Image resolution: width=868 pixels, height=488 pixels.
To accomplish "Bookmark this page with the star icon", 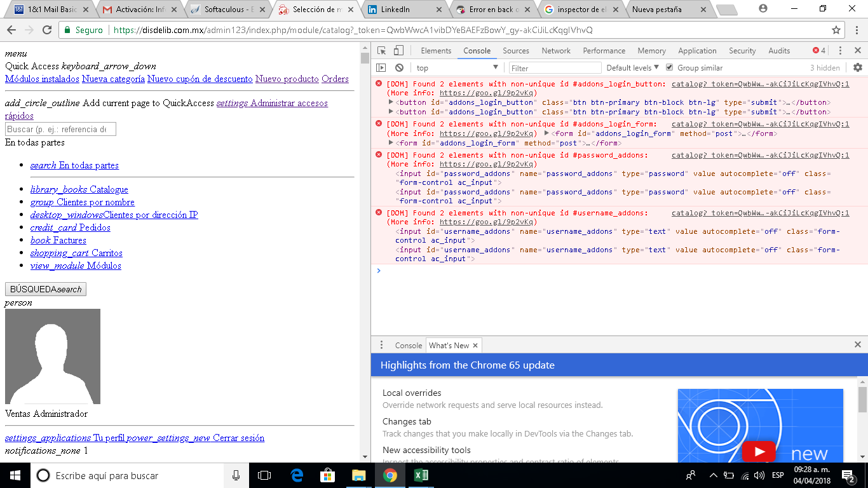I will [x=836, y=30].
